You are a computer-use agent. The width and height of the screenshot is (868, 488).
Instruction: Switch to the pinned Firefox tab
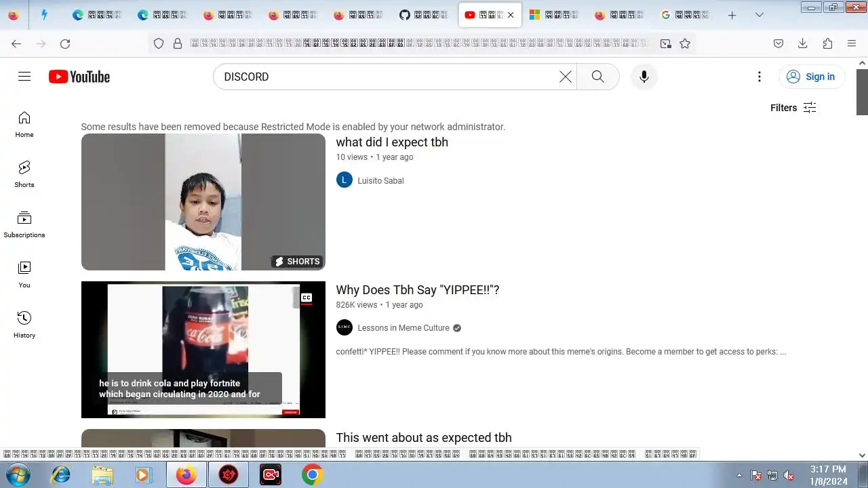coord(13,15)
